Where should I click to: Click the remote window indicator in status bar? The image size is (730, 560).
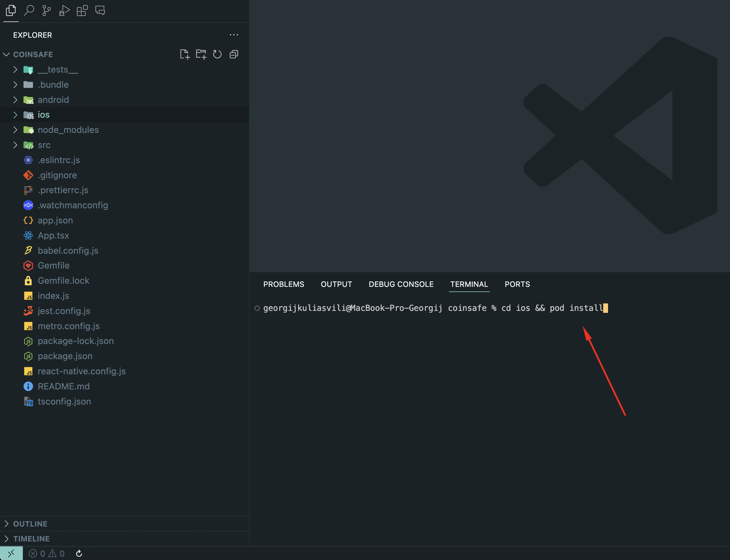[x=11, y=553]
